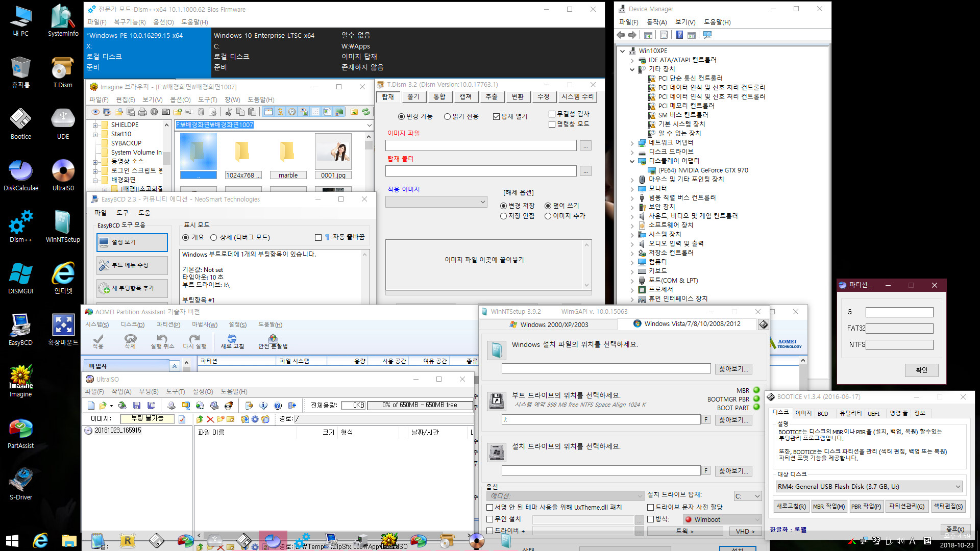Collapse the display adapters node in Device Manager

pyautogui.click(x=632, y=161)
